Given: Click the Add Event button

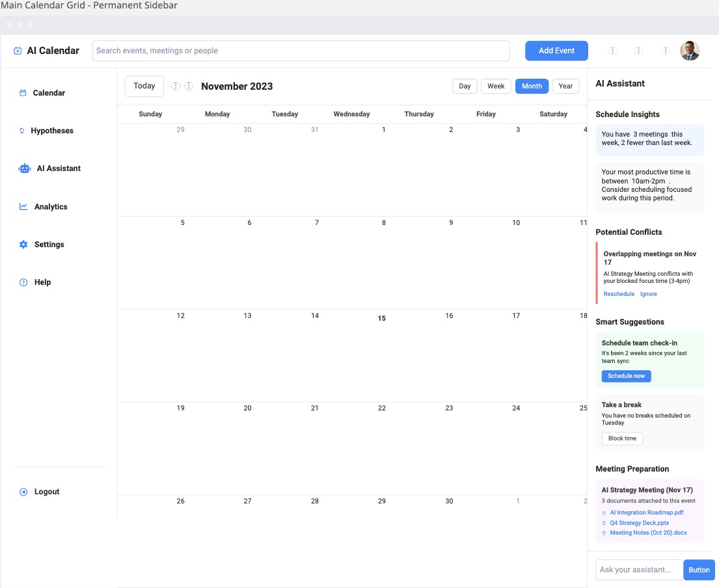Looking at the screenshot, I should (556, 50).
